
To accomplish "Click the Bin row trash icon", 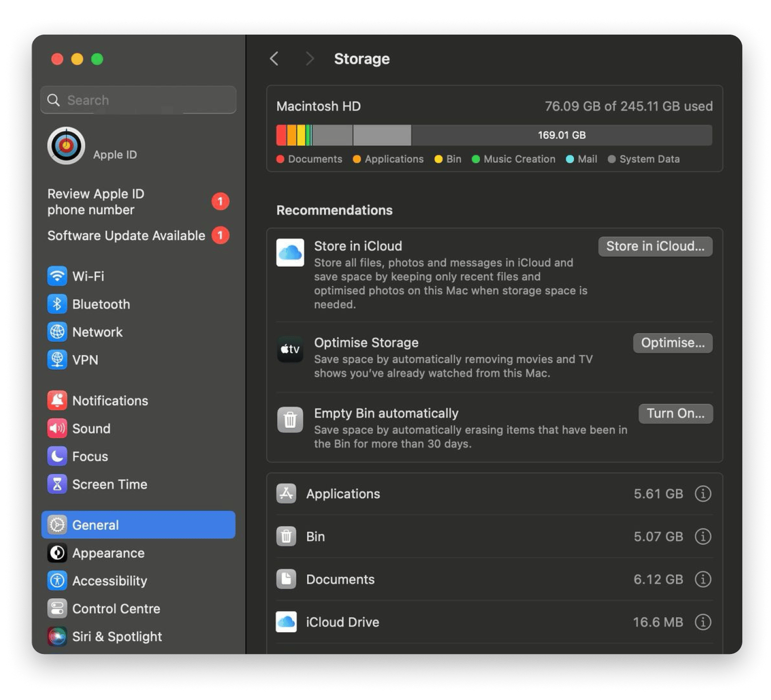I will (x=286, y=536).
